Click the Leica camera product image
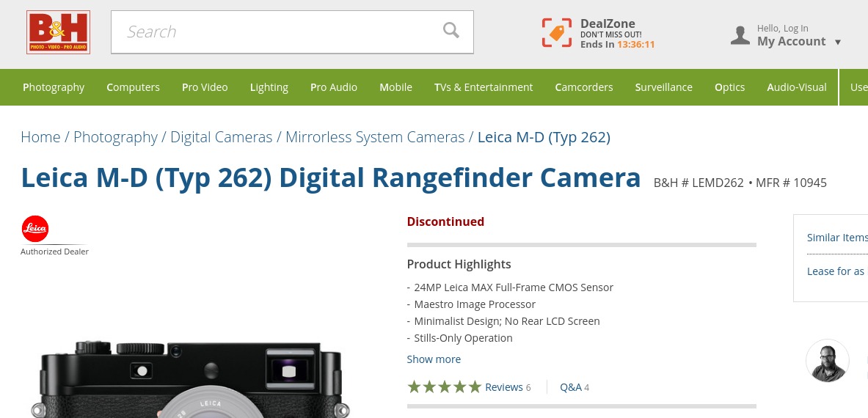Screen dimensions: 868x418 (x=191, y=379)
